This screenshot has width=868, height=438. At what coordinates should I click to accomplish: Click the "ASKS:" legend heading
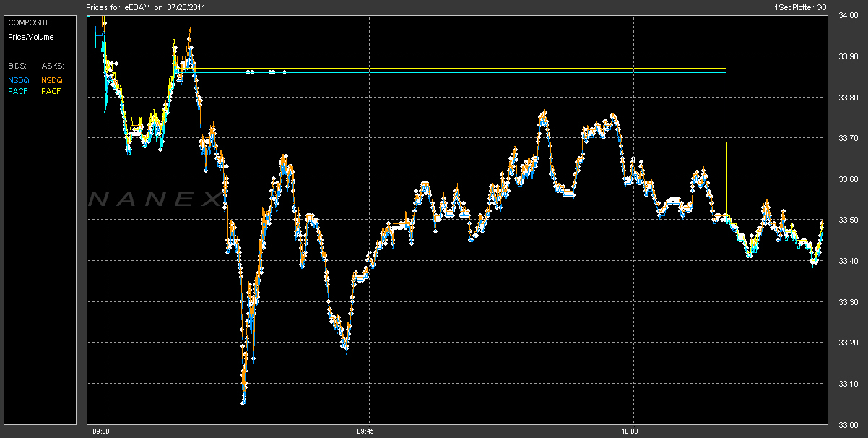coord(53,66)
